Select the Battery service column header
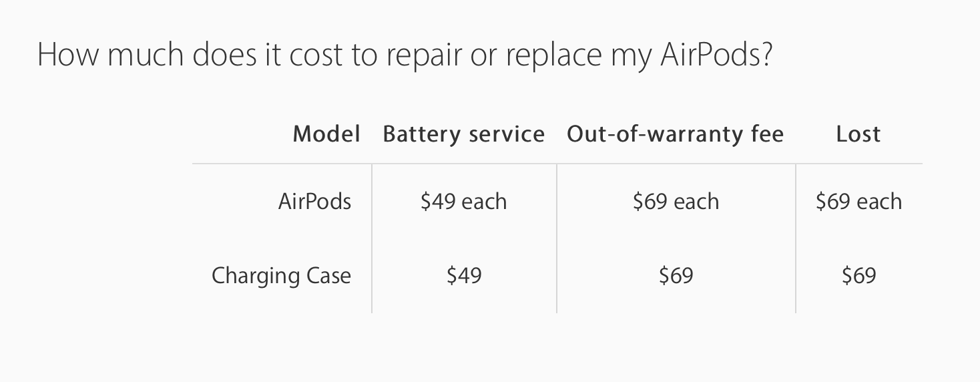The height and width of the screenshot is (382, 980). (464, 134)
